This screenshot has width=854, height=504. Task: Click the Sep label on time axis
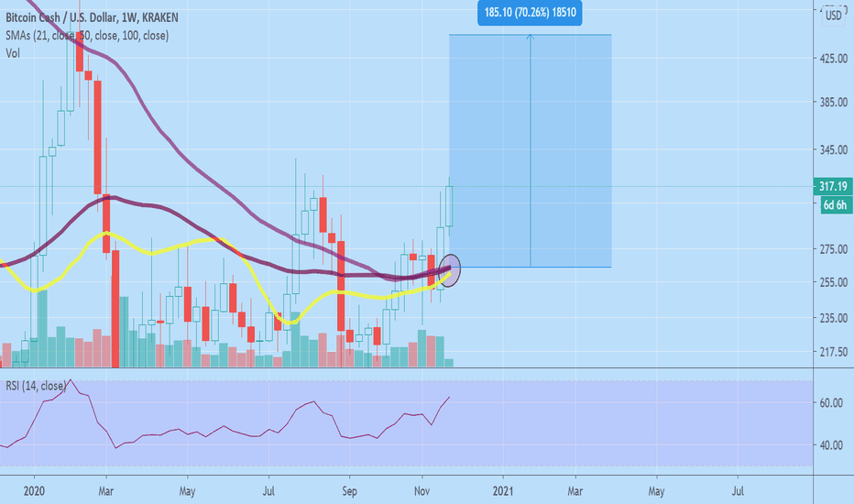pos(350,491)
